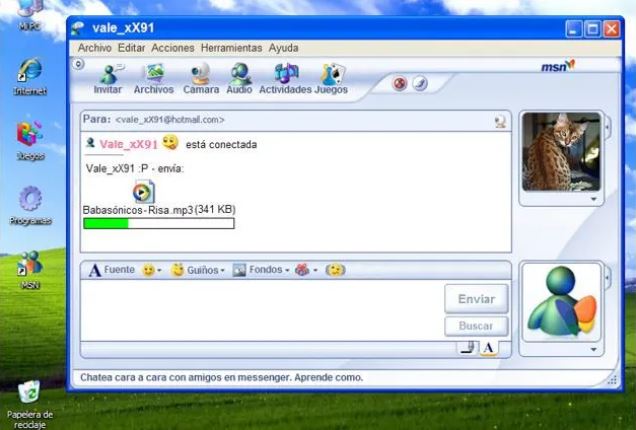Click the small buddy icon beside Vale_xX91

click(90, 143)
